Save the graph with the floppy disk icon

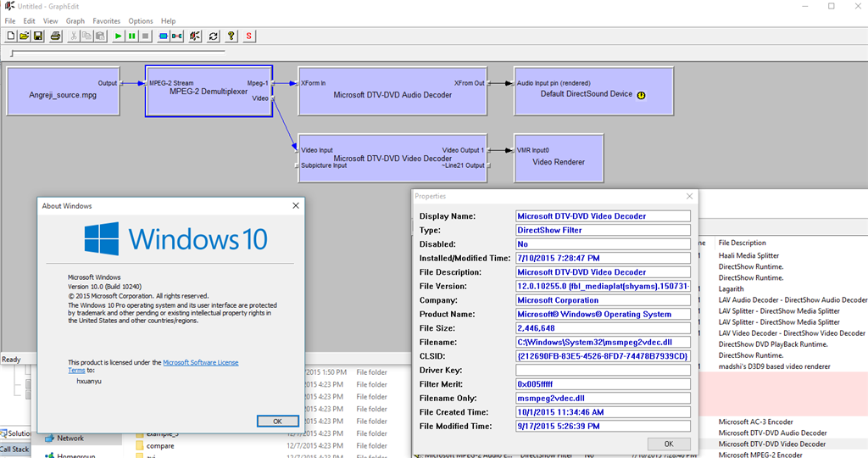click(x=38, y=36)
